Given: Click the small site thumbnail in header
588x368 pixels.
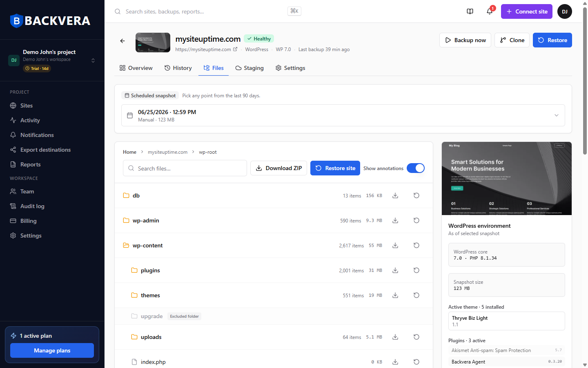Looking at the screenshot, I should [153, 43].
